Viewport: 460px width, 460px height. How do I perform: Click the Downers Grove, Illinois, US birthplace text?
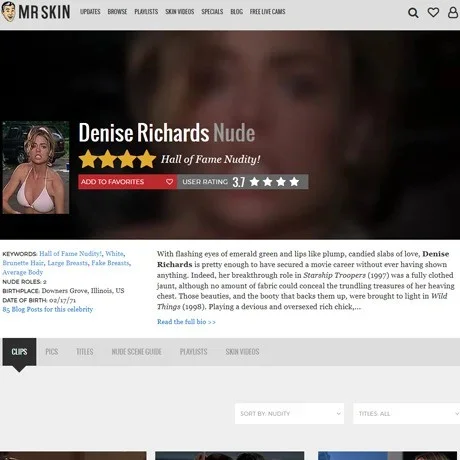pos(83,291)
